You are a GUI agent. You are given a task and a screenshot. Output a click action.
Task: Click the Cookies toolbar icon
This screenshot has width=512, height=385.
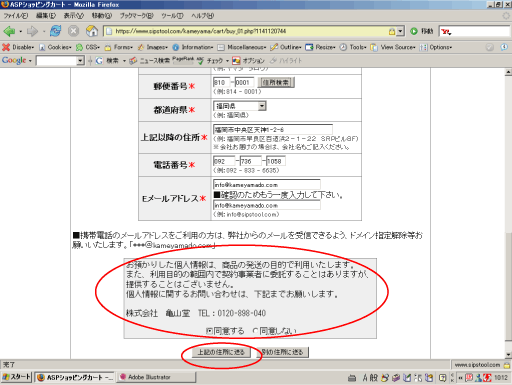tap(42, 47)
